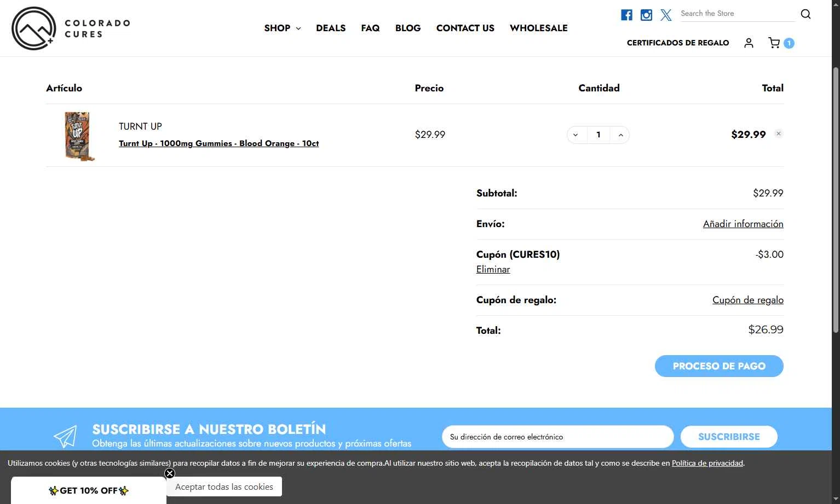Screen dimensions: 840x504
Task: Open the user account icon
Action: (749, 43)
